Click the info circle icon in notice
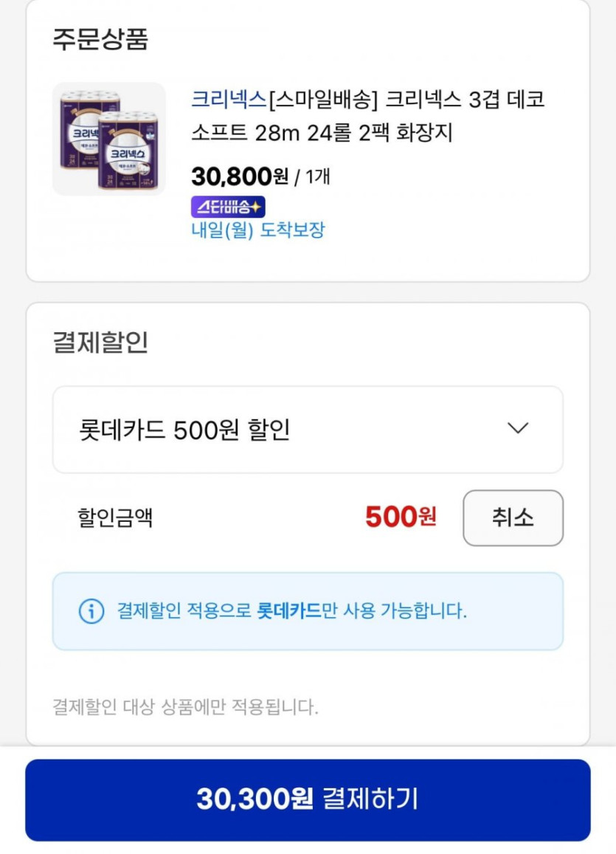Viewport: 616px width, 854px height. [91, 611]
